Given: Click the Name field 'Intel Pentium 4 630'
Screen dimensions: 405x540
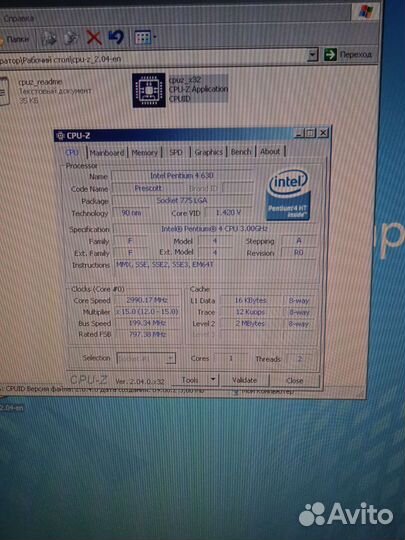Looking at the screenshot, I should (x=182, y=176).
